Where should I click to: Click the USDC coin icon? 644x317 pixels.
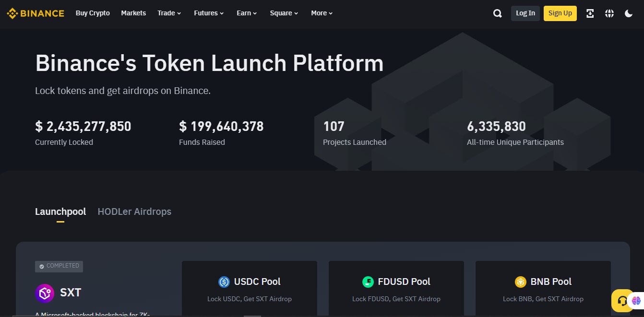click(x=224, y=282)
